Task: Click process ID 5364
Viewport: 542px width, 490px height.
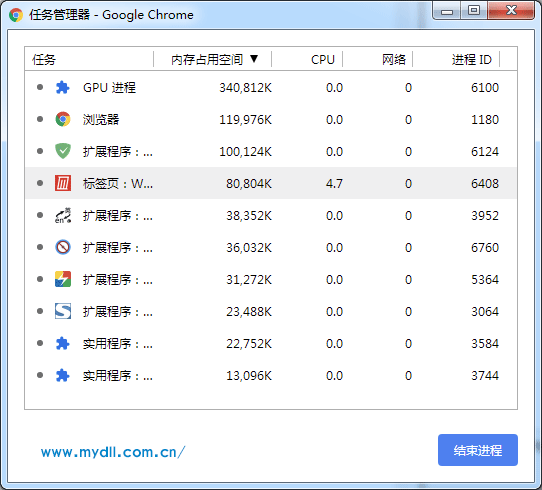Action: click(485, 280)
